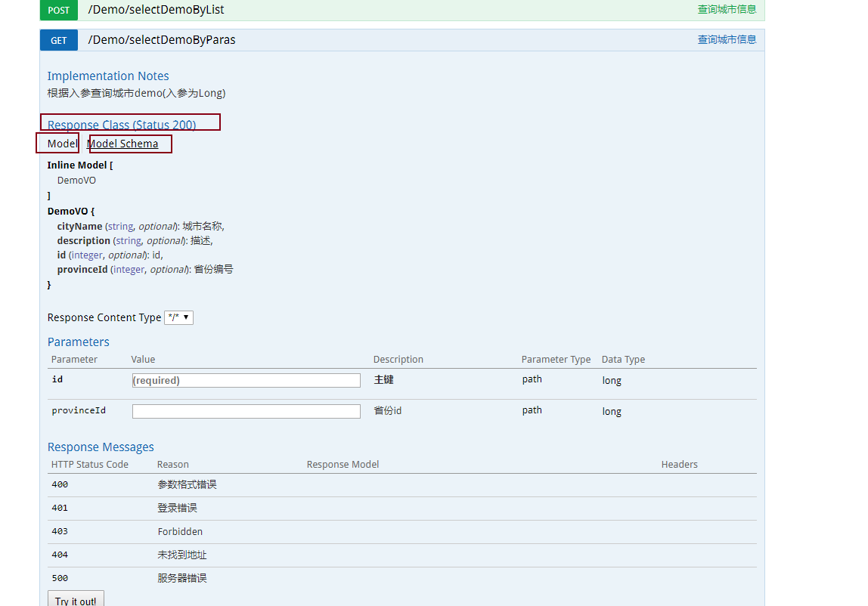
Task: Switch to the Model Schema tab
Action: pyautogui.click(x=123, y=144)
